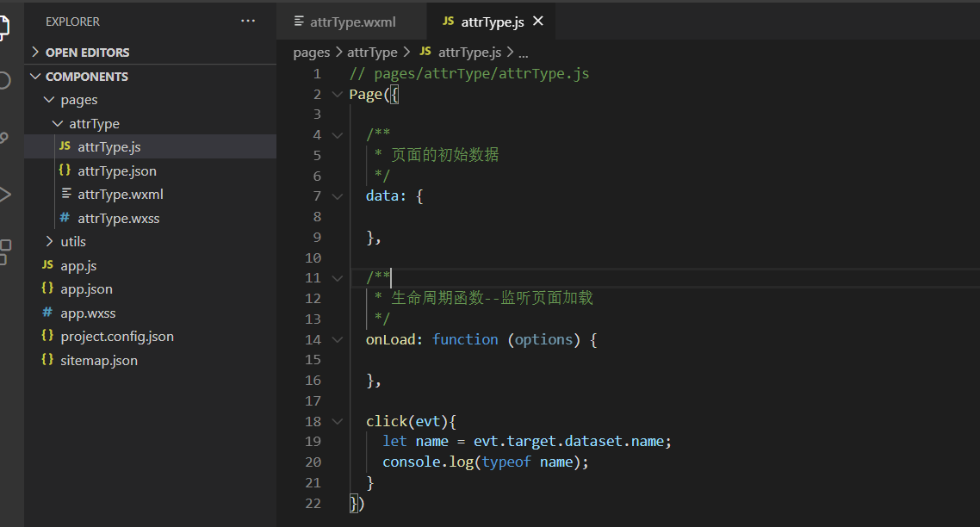Viewport: 980px width, 527px height.
Task: Open attrType.wxml in the file tree
Action: tap(150, 195)
